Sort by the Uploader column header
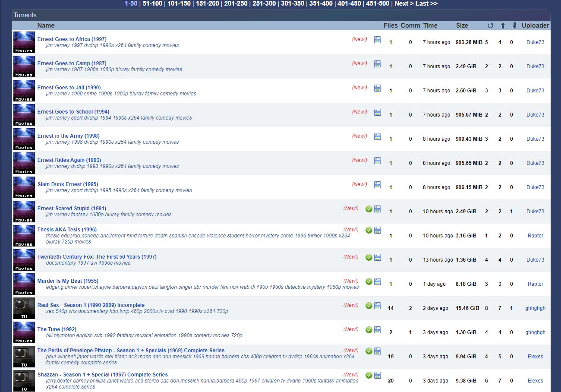Screen dimensions: 561x392 pyautogui.click(x=536, y=25)
